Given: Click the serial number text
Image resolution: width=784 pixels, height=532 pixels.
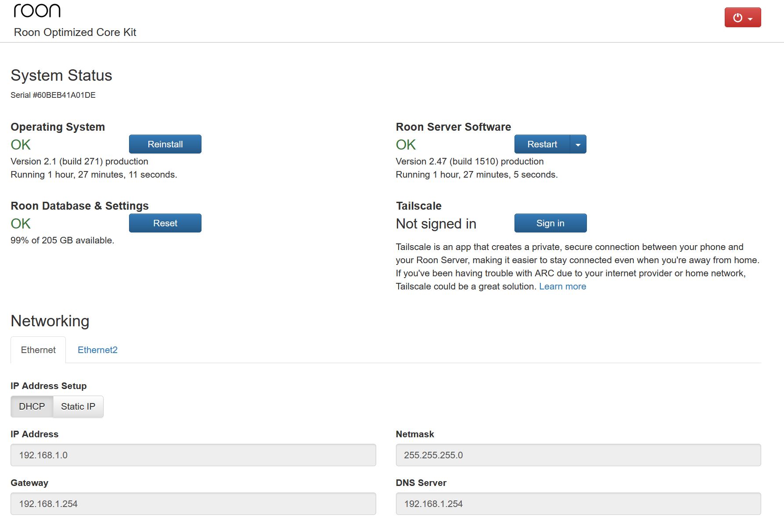Looking at the screenshot, I should click(53, 95).
